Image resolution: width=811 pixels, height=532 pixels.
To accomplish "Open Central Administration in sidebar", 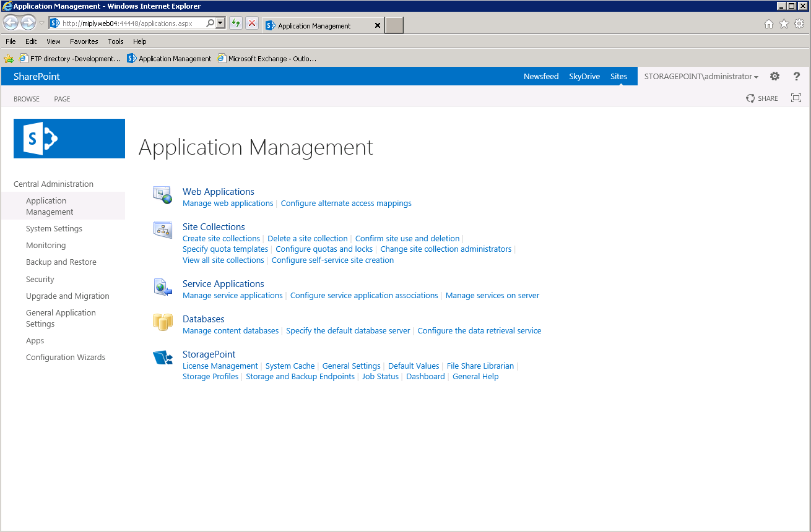I will [x=53, y=184].
